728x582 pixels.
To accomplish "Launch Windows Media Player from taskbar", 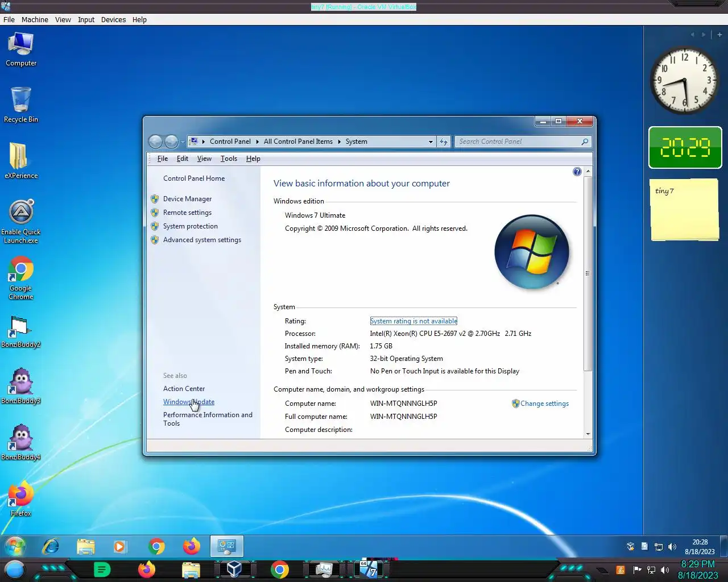I will (120, 547).
